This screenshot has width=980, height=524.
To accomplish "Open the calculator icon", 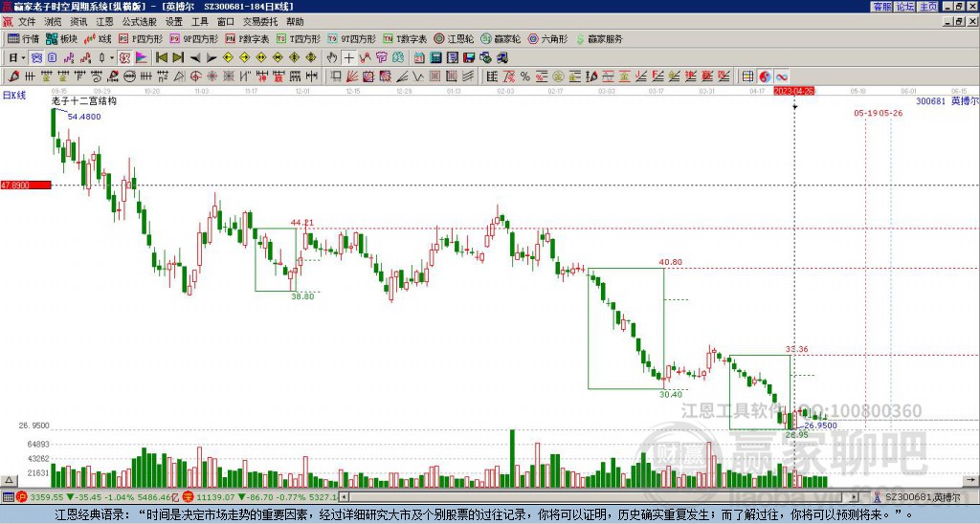I will coord(435,58).
